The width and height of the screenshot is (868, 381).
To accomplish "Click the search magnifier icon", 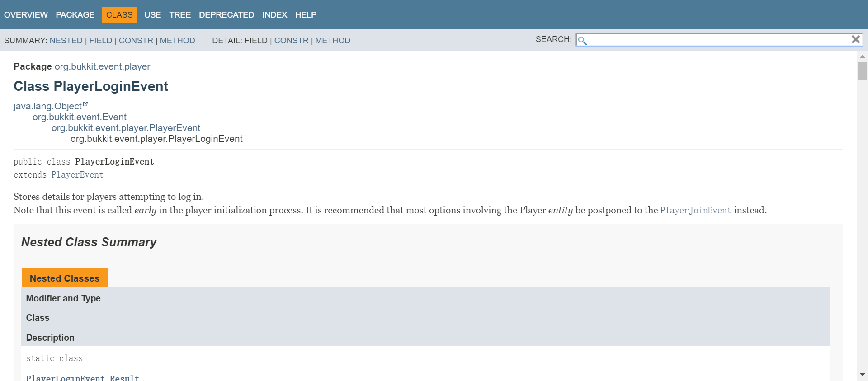I will (582, 41).
